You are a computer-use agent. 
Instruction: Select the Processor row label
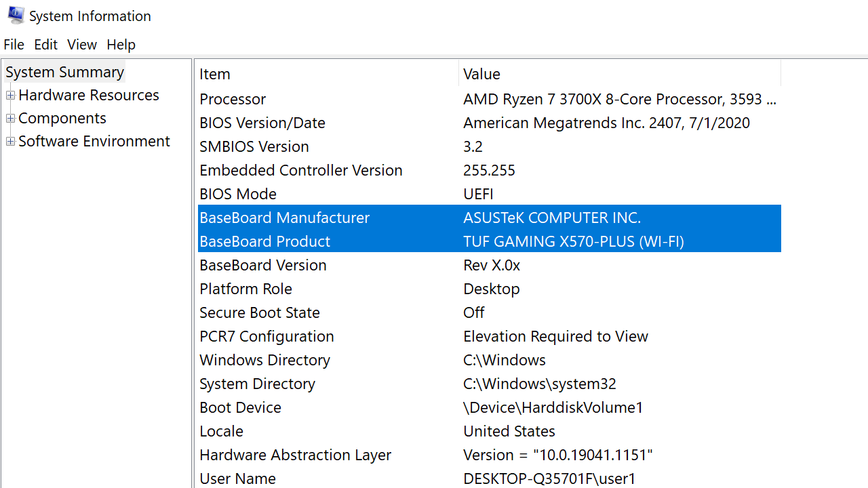233,99
